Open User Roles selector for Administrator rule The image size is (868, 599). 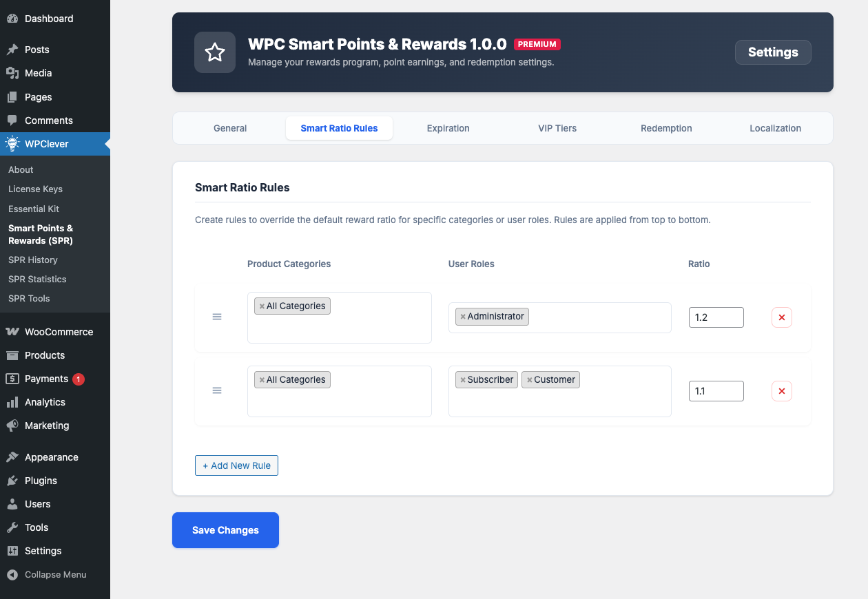598,317
